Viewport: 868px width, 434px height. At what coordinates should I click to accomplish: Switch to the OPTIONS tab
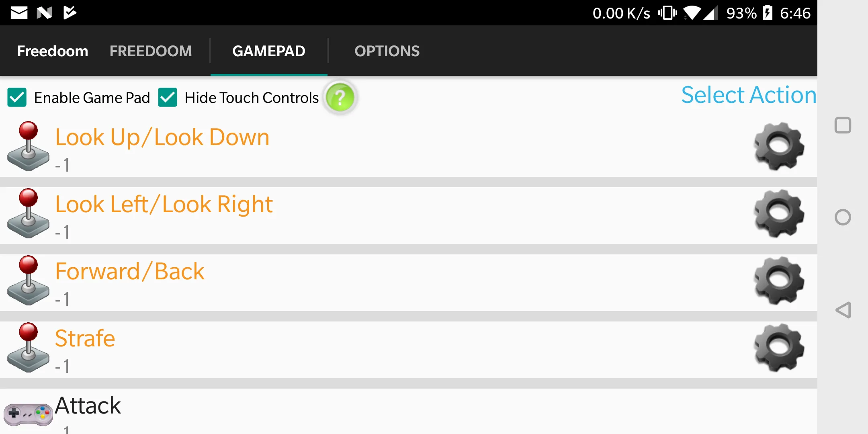(x=387, y=50)
